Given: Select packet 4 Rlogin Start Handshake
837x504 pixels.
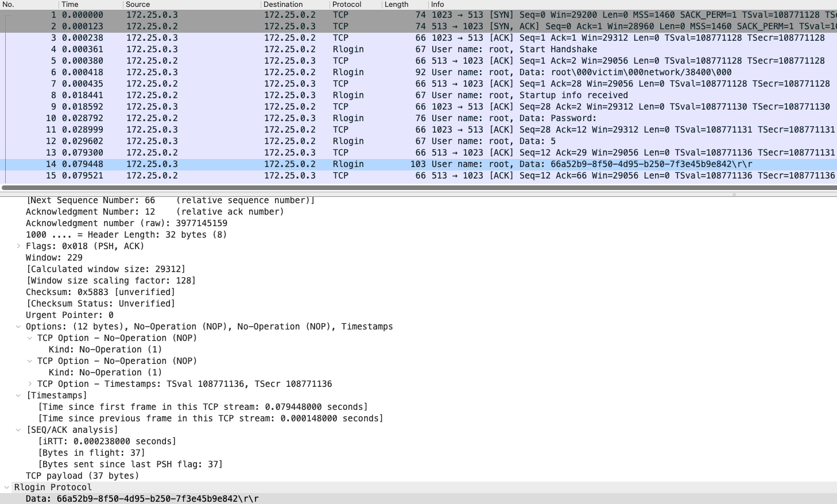Looking at the screenshot, I should (x=418, y=49).
